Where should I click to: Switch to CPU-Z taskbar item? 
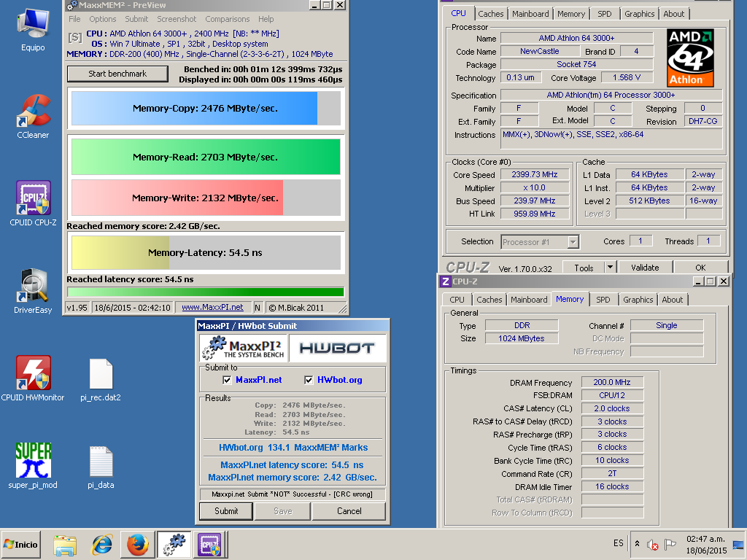click(210, 544)
